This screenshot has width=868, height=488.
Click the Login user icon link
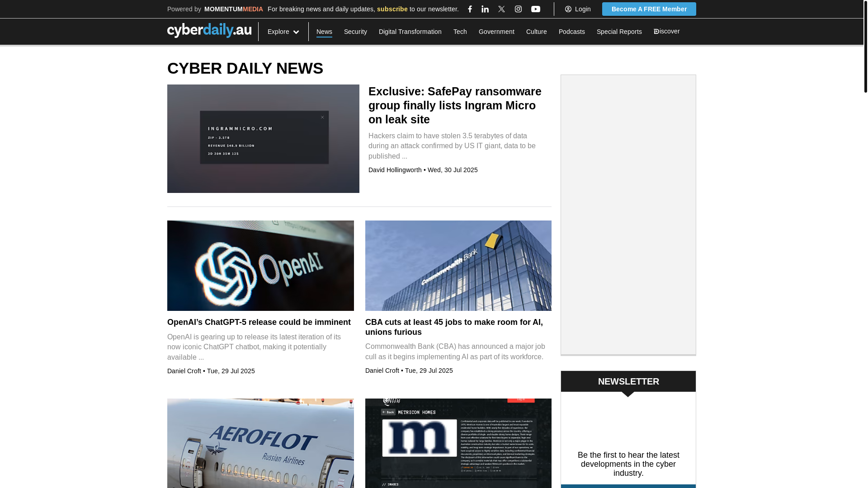click(578, 9)
